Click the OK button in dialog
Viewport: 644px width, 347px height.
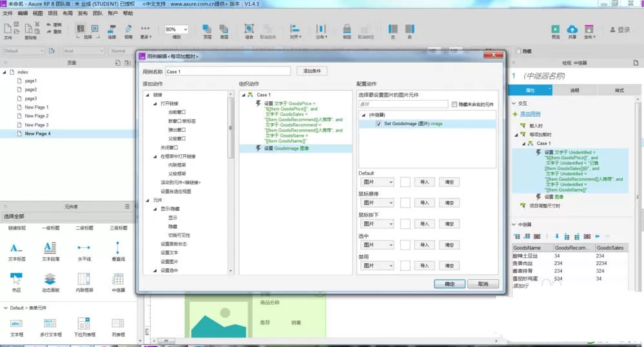pos(450,284)
